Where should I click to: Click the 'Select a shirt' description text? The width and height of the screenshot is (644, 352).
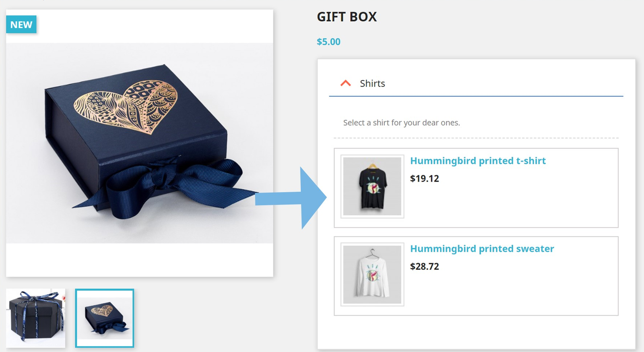401,123
